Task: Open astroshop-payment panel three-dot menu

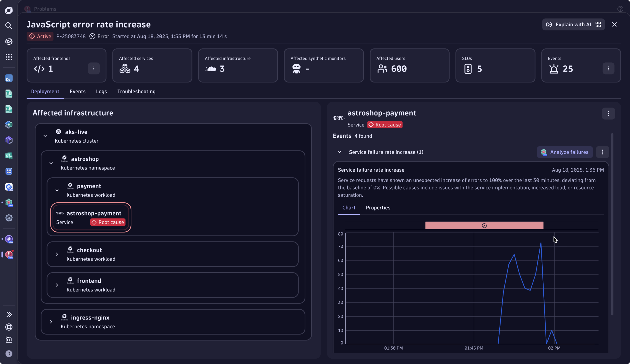Action: point(608,114)
